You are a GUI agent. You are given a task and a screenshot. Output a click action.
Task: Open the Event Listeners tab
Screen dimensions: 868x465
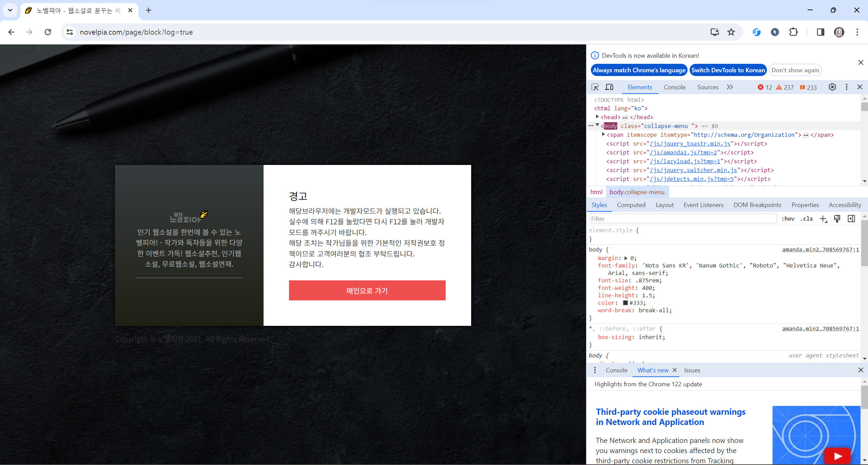[x=704, y=205]
